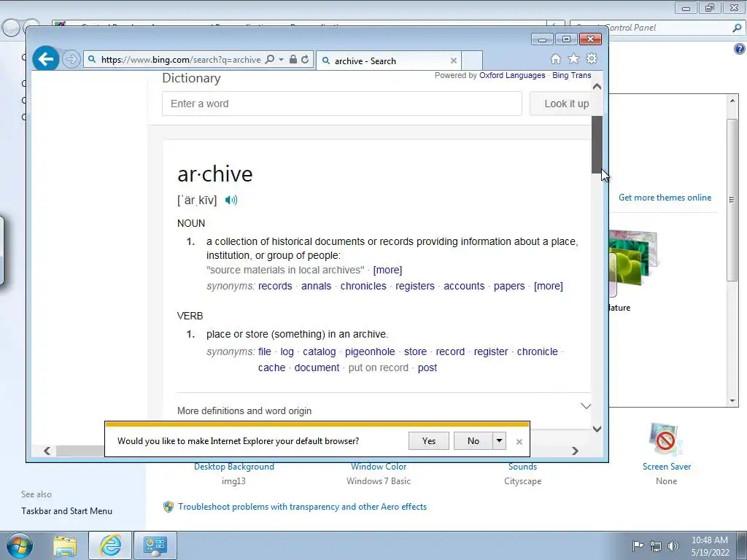This screenshot has height=560, width=747.
Task: Click the Control Panel search magnifier icon
Action: [x=737, y=28]
